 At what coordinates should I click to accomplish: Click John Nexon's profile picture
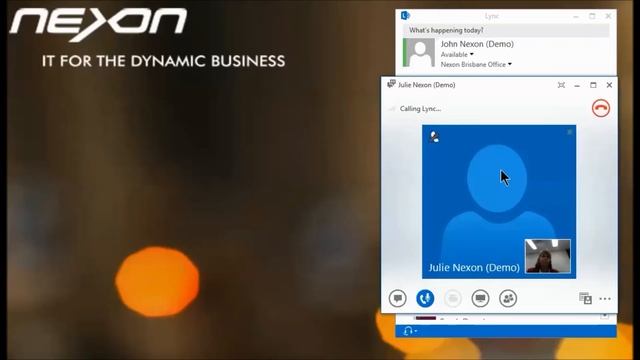tap(419, 52)
